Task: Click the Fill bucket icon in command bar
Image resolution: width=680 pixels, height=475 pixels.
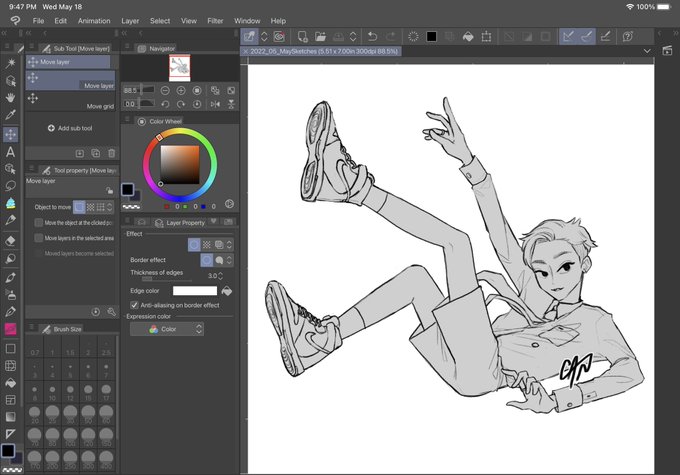Action: tap(468, 37)
